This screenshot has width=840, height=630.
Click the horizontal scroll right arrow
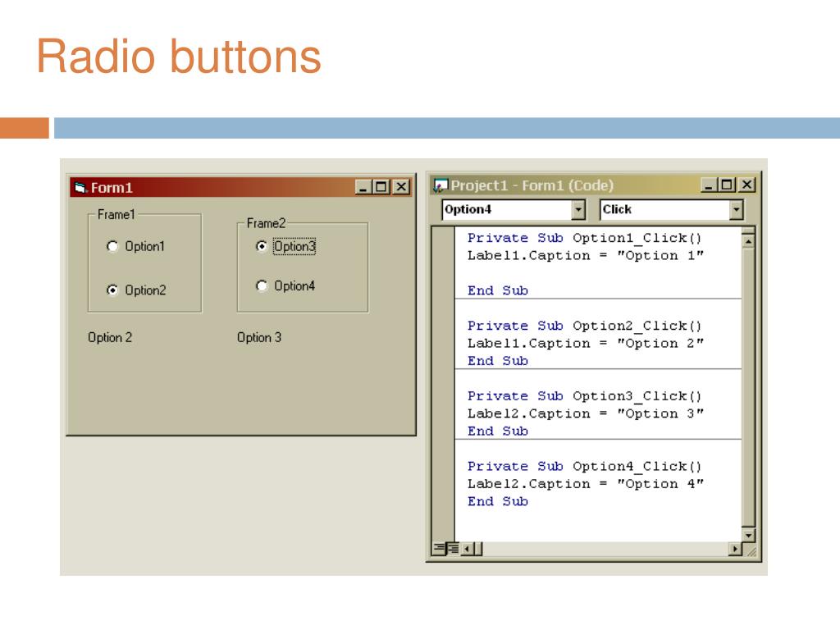pos(735,549)
